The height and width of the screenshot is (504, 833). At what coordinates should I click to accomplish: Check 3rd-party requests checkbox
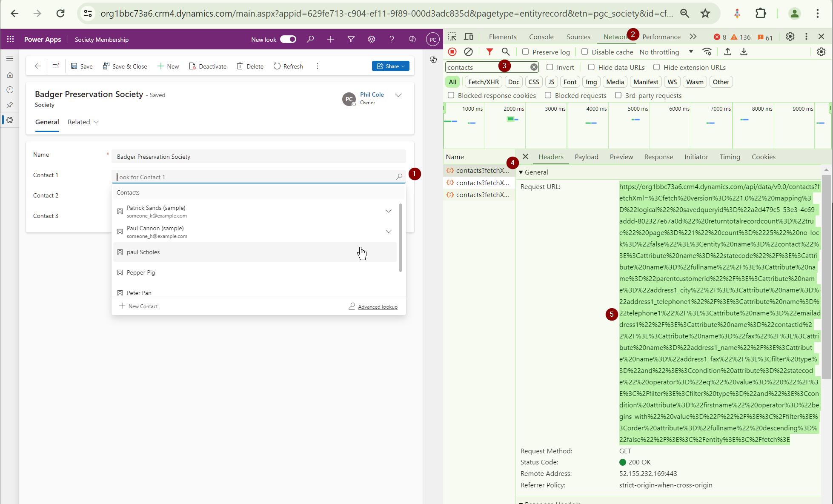pos(618,95)
